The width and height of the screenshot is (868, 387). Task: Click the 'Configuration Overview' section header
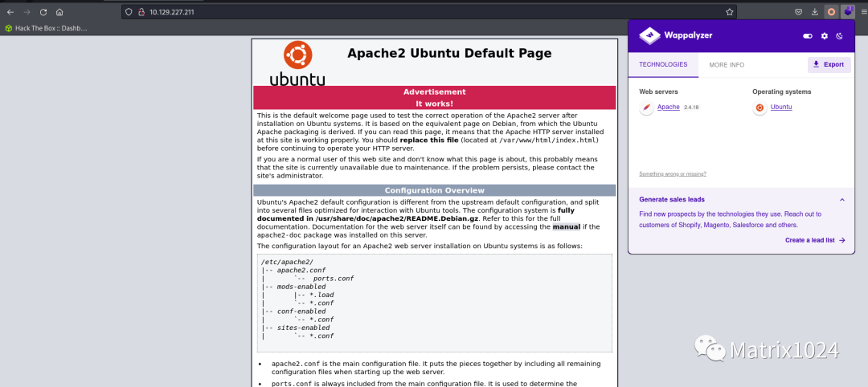point(435,191)
